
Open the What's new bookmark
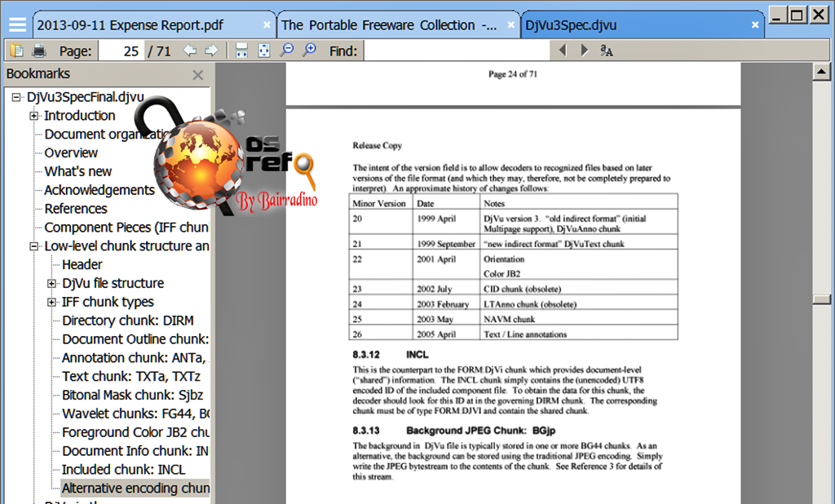[77, 171]
